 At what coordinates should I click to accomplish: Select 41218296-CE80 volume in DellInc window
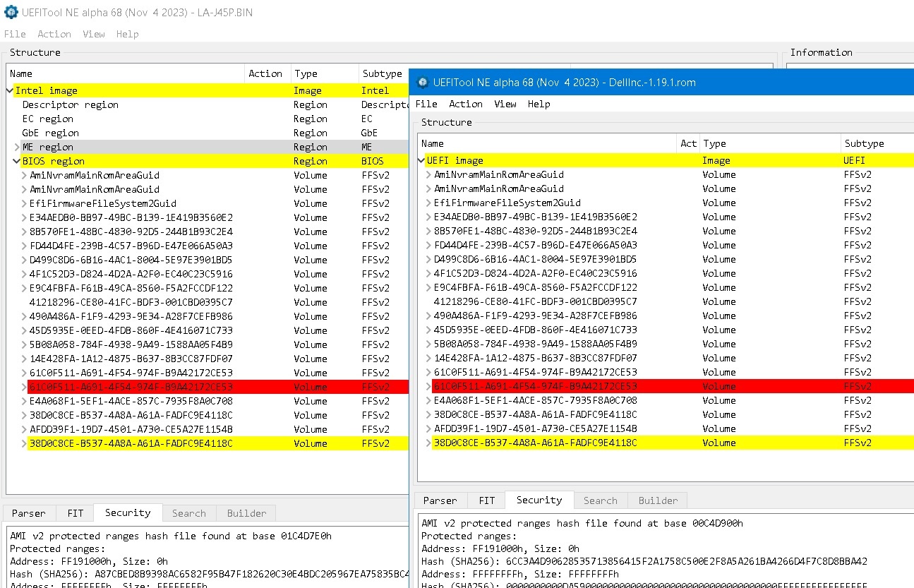coord(535,301)
